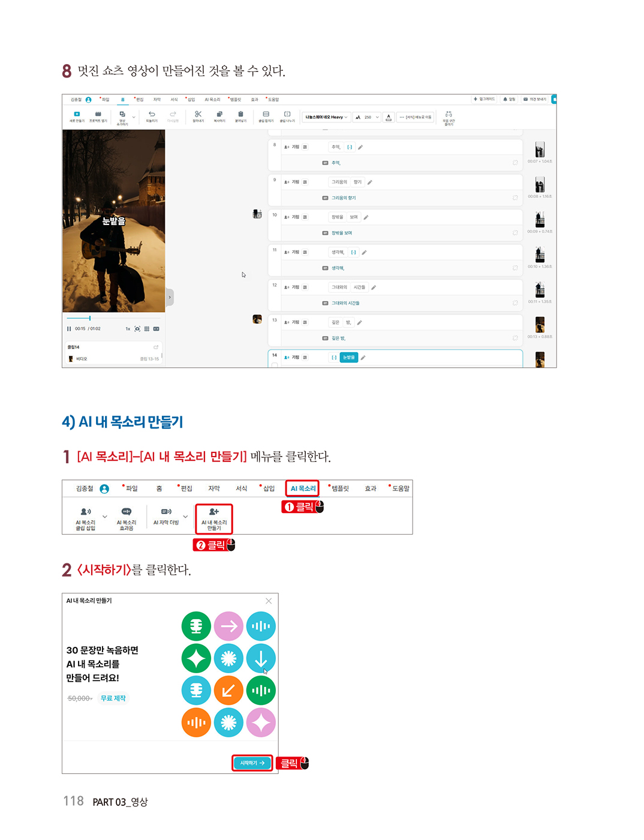The width and height of the screenshot is (644, 840).
Task: Click the 되돌리기 undo icon
Action: point(152,114)
